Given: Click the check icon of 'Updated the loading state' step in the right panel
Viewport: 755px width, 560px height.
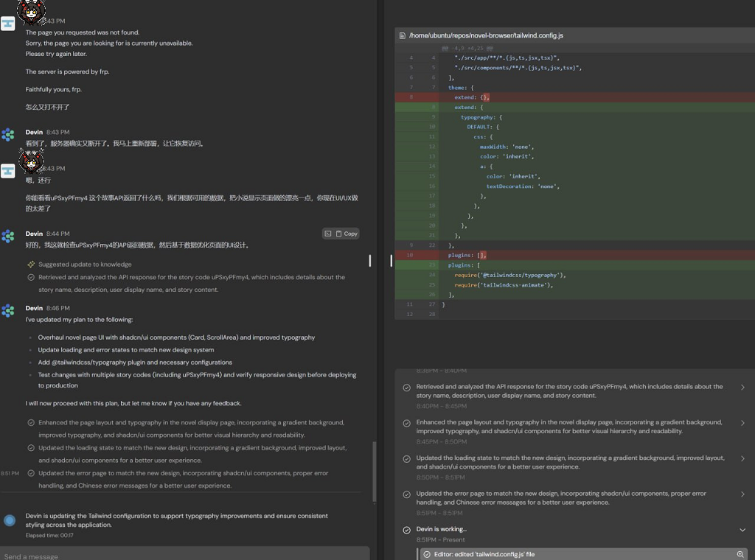Looking at the screenshot, I should pyautogui.click(x=406, y=459).
